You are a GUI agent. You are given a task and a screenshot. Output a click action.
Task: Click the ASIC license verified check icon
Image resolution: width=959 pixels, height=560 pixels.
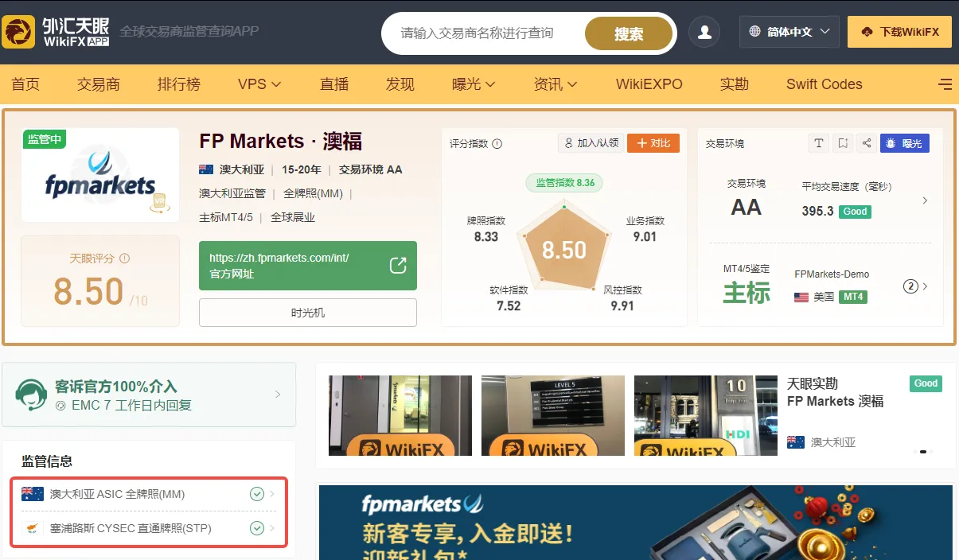click(256, 494)
